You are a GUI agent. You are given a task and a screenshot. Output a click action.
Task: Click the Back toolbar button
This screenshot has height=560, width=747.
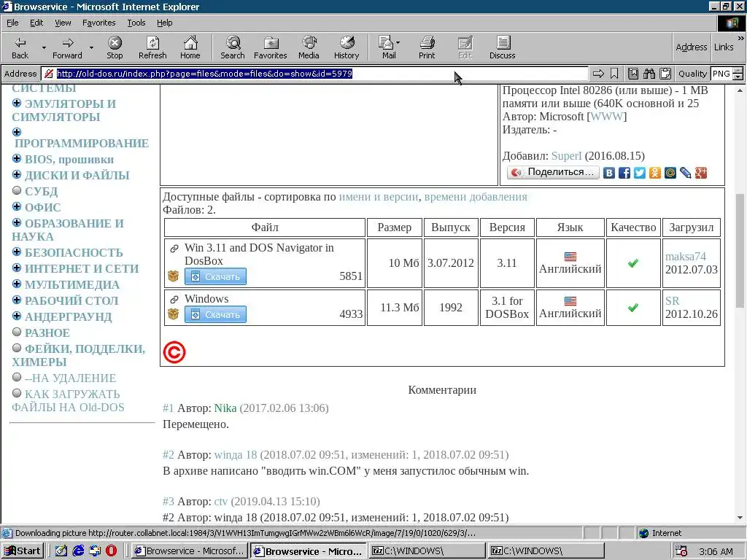tap(20, 47)
